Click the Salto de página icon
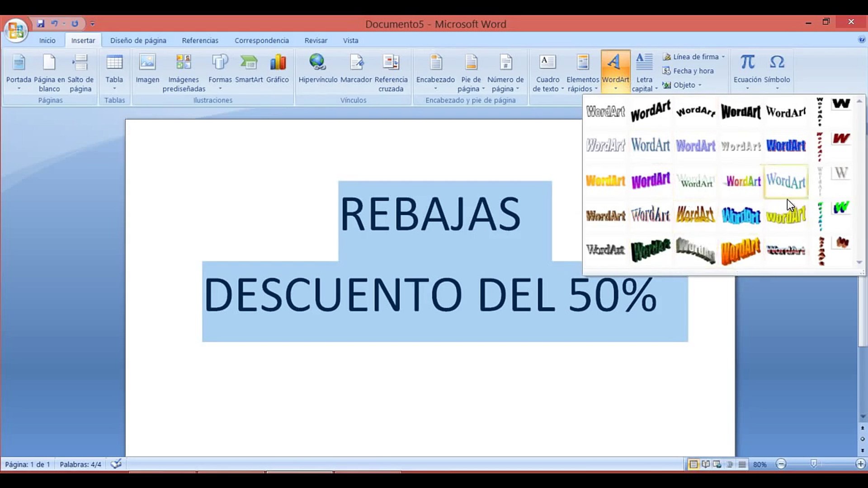 pos(80,63)
